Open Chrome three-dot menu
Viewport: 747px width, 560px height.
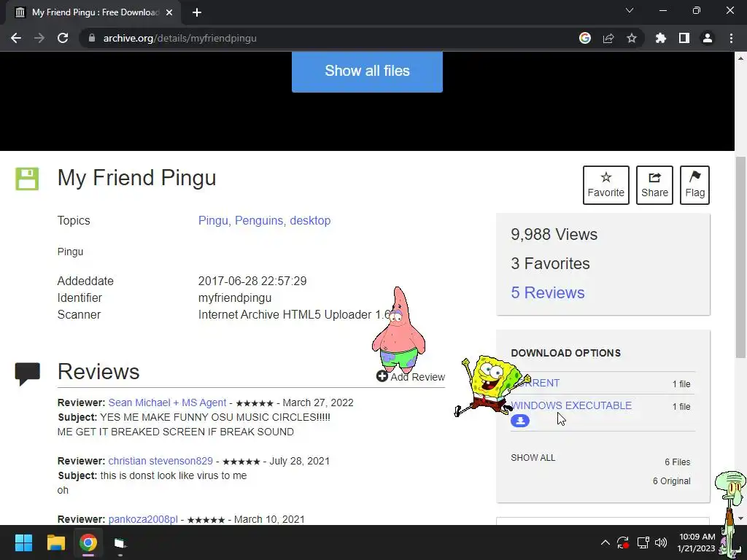pyautogui.click(x=731, y=38)
